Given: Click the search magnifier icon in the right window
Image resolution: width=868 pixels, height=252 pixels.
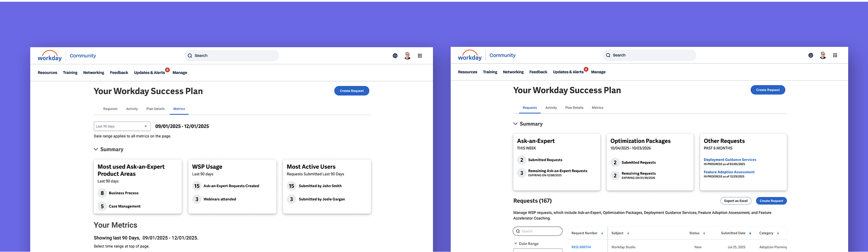Looking at the screenshot, I should click(608, 55).
